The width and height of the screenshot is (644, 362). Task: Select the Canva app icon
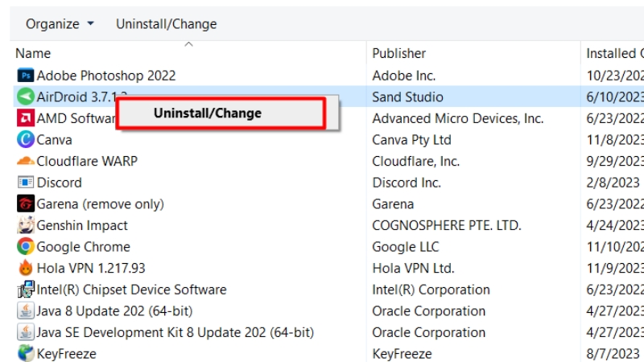pyautogui.click(x=26, y=139)
